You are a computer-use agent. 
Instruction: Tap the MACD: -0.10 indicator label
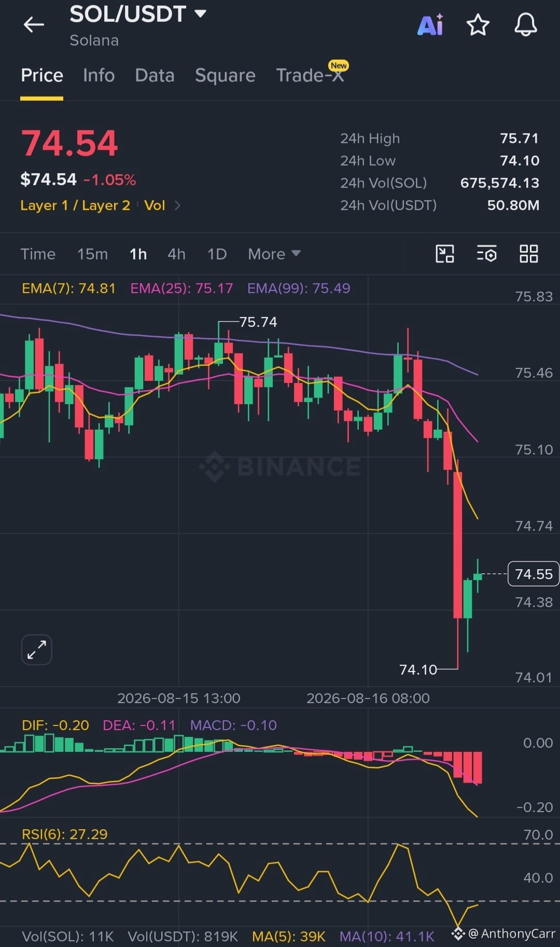pyautogui.click(x=233, y=725)
